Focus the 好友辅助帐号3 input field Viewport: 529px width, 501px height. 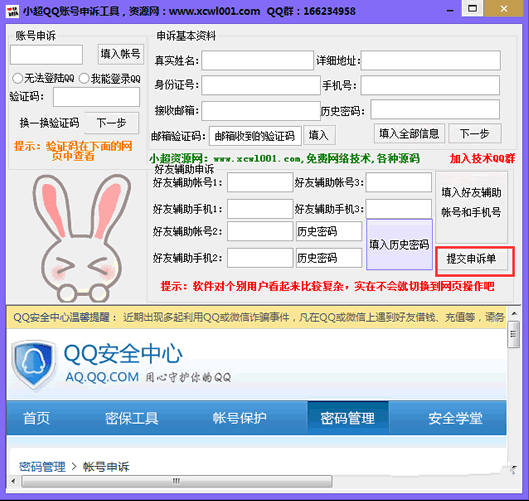click(399, 182)
